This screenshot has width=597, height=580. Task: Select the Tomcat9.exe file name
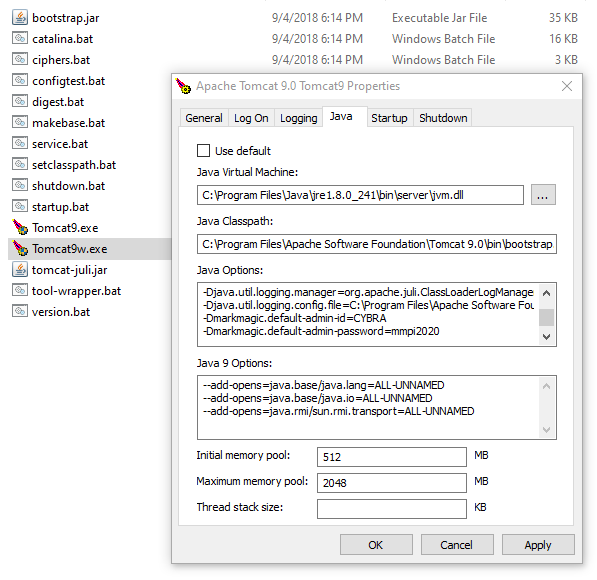click(65, 227)
